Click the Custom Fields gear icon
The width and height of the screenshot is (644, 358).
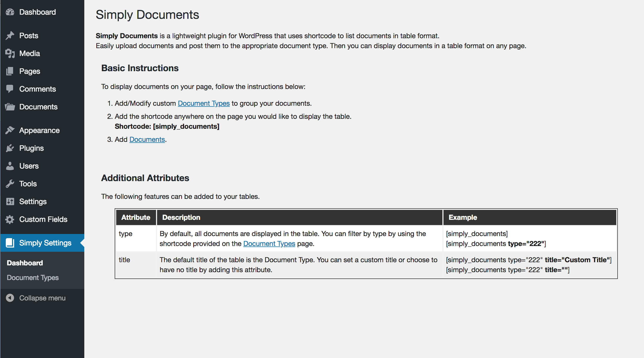pos(10,219)
